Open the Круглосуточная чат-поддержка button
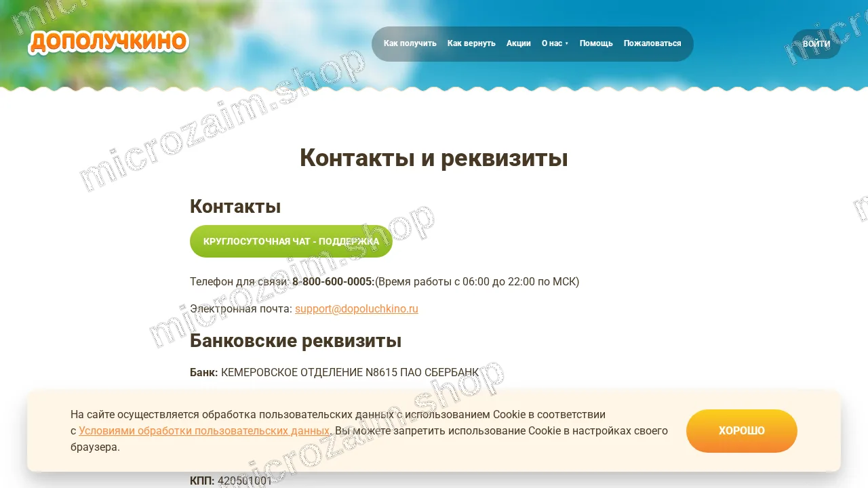868x488 pixels. 291,241
